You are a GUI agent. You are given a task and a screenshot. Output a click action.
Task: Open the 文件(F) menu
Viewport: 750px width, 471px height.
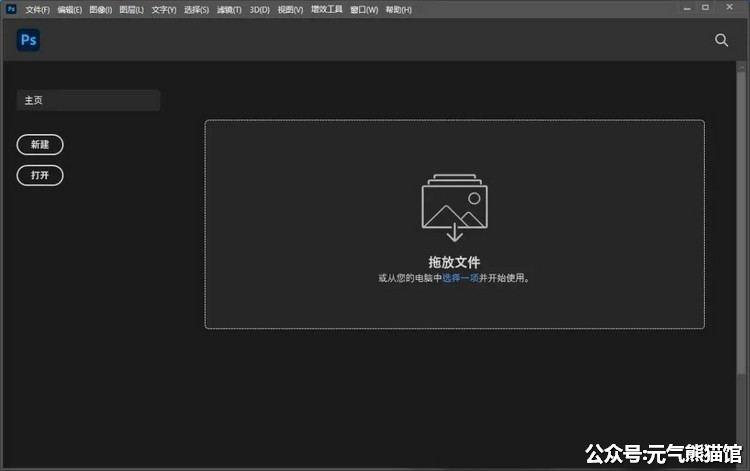(x=37, y=9)
